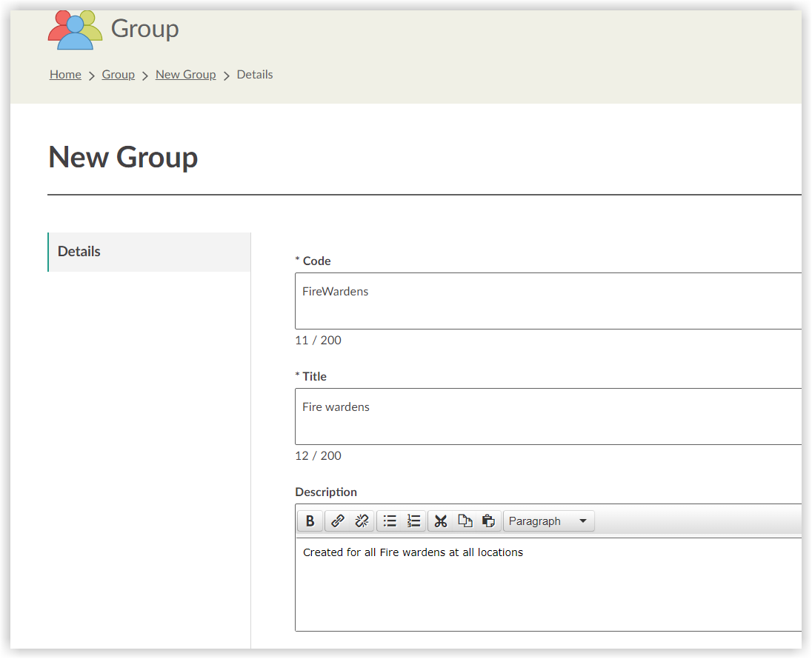This screenshot has width=812, height=659.
Task: Toggle bold formatting in the description editor
Action: pos(310,521)
